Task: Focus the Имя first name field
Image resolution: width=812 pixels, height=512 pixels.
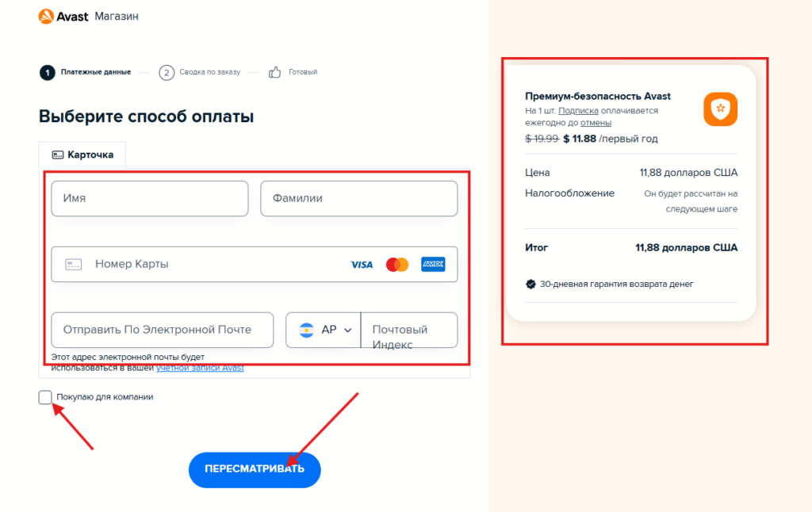Action: coord(150,198)
